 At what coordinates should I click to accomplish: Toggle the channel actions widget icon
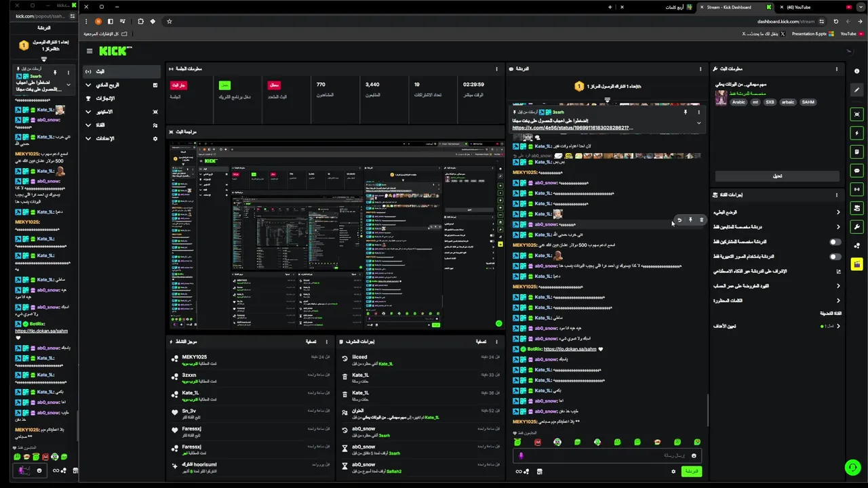[x=857, y=208]
